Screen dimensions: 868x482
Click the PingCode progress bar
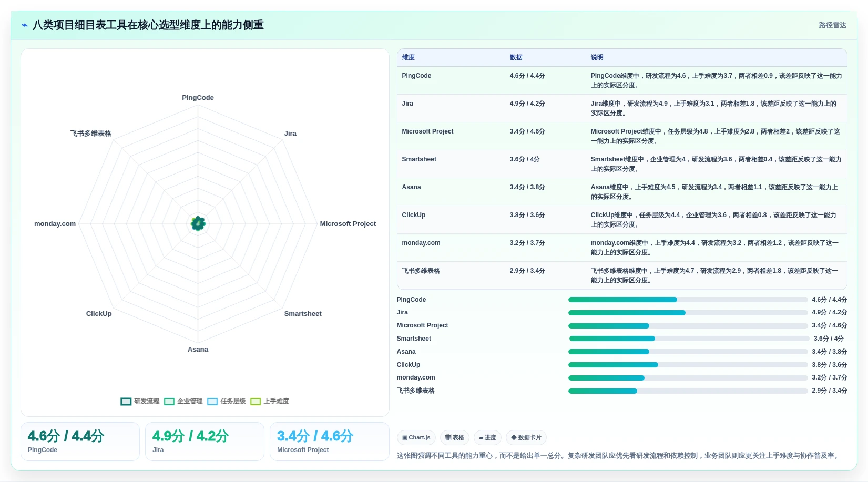click(x=688, y=300)
